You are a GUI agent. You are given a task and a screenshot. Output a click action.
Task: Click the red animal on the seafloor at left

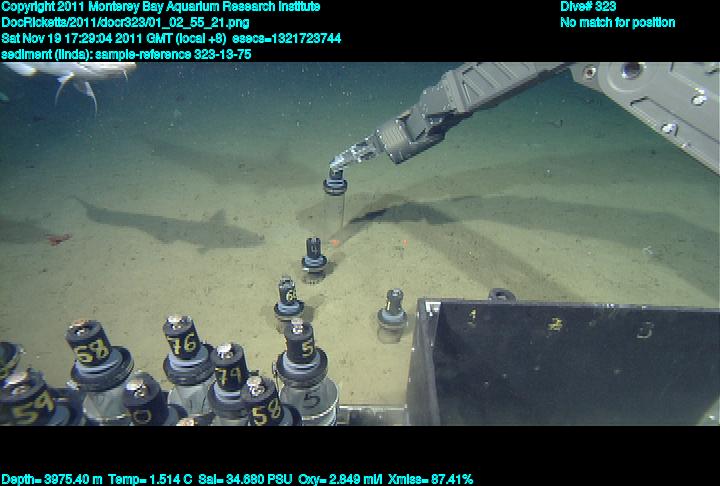pos(59,239)
